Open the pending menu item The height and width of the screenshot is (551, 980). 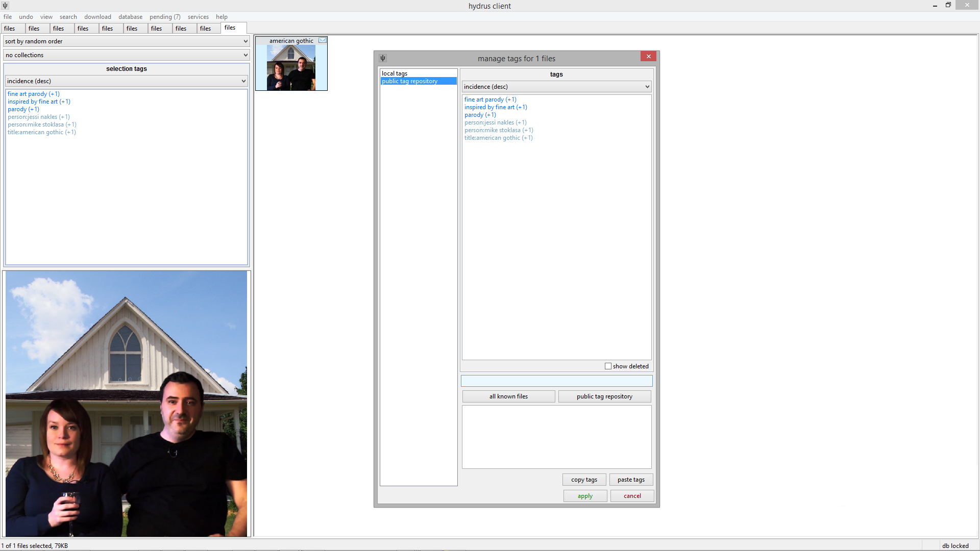[x=167, y=16]
